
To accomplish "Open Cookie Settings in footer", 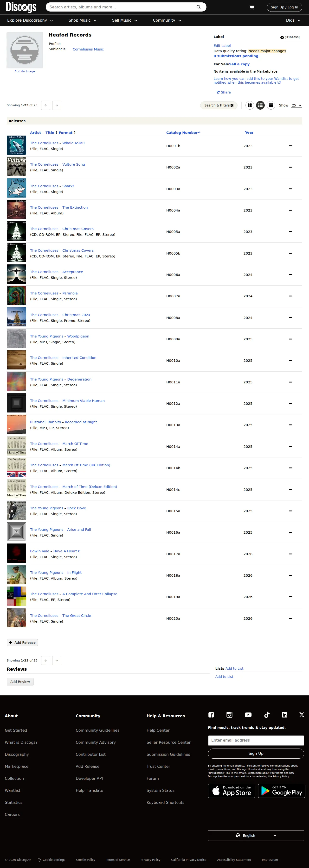I will click(x=51, y=860).
